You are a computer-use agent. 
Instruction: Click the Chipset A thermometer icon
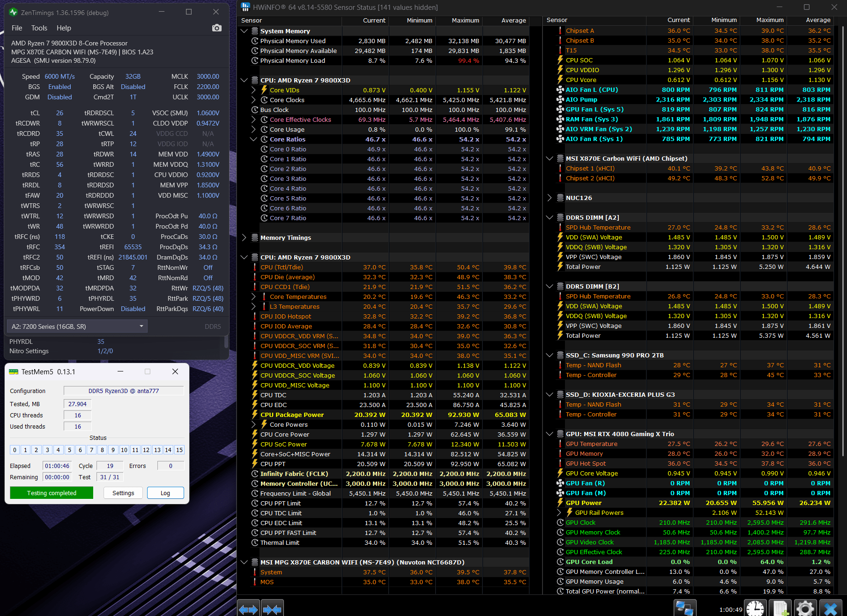[x=560, y=30]
